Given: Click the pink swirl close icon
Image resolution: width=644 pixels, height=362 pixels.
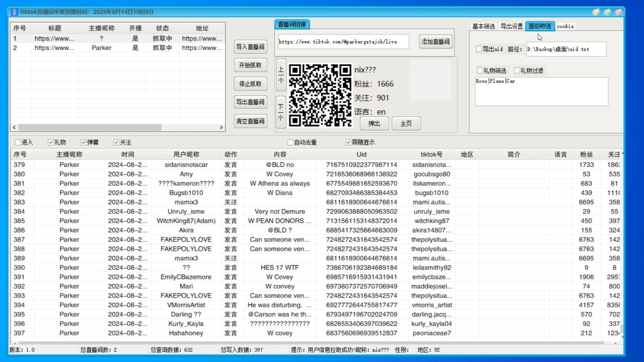Looking at the screenshot, I should [619, 12].
